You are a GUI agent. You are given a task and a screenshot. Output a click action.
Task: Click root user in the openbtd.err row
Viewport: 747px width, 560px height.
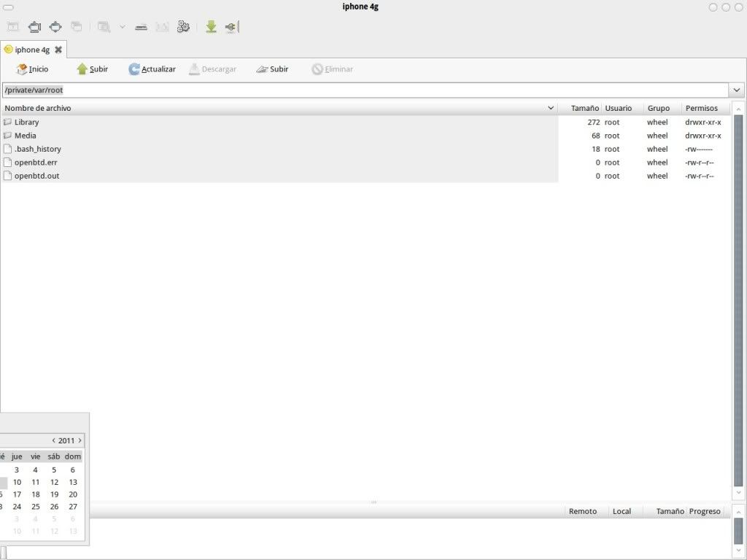(612, 163)
